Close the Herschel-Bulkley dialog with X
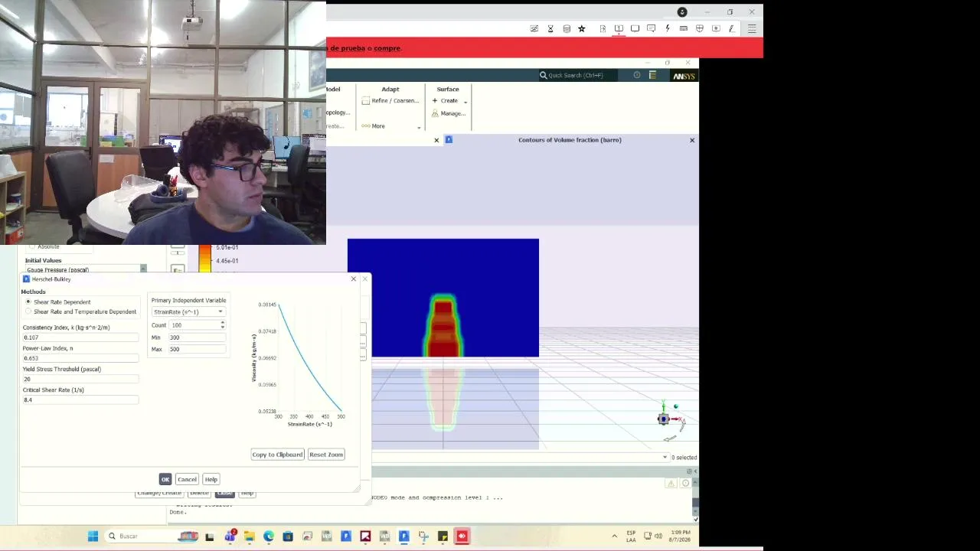This screenshot has width=980, height=551. [354, 279]
